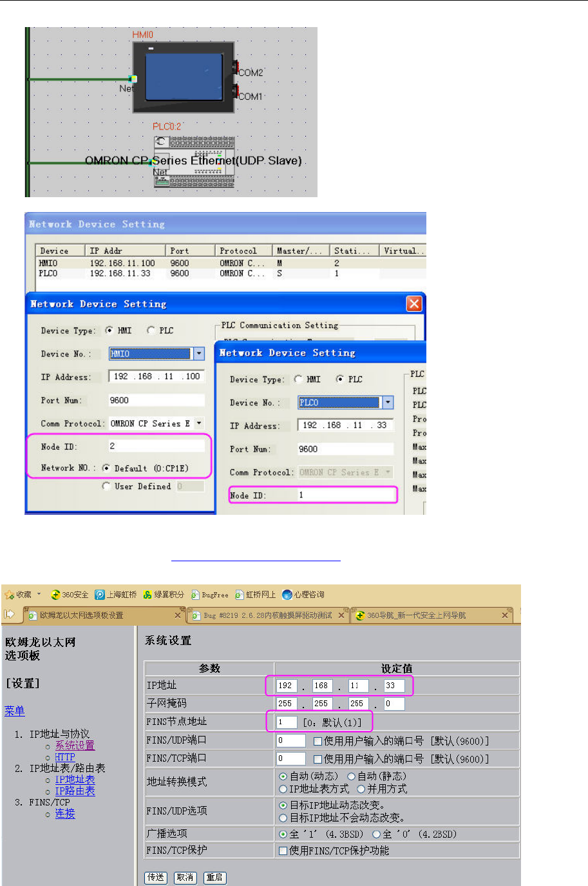Click the COM2 port on HMI0
Image resolution: width=588 pixels, height=886 pixels.
236,67
